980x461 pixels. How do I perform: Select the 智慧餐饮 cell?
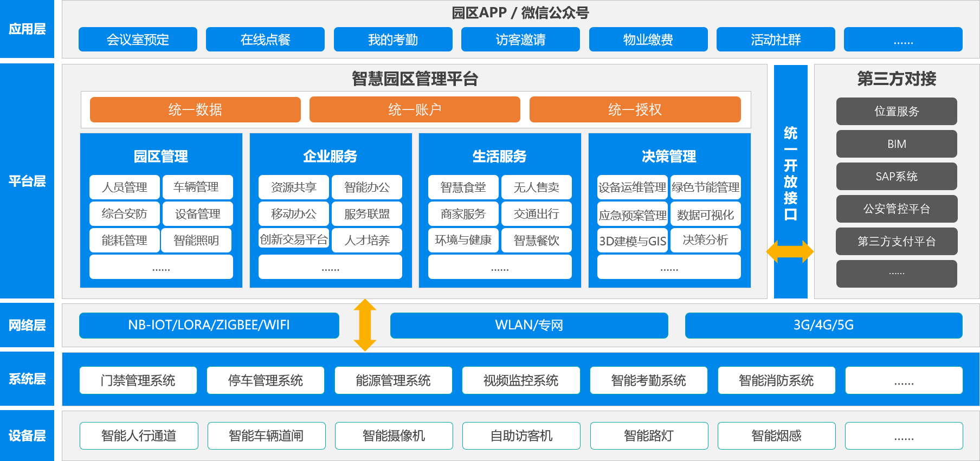[537, 240]
